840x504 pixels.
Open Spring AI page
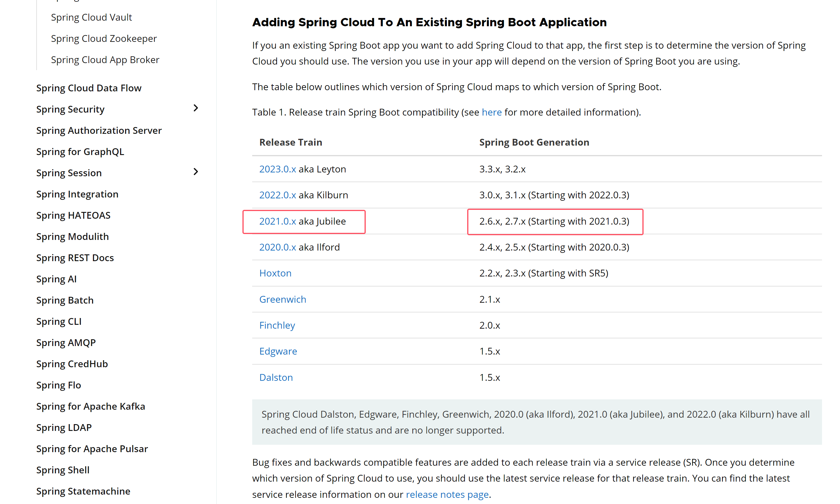[56, 279]
